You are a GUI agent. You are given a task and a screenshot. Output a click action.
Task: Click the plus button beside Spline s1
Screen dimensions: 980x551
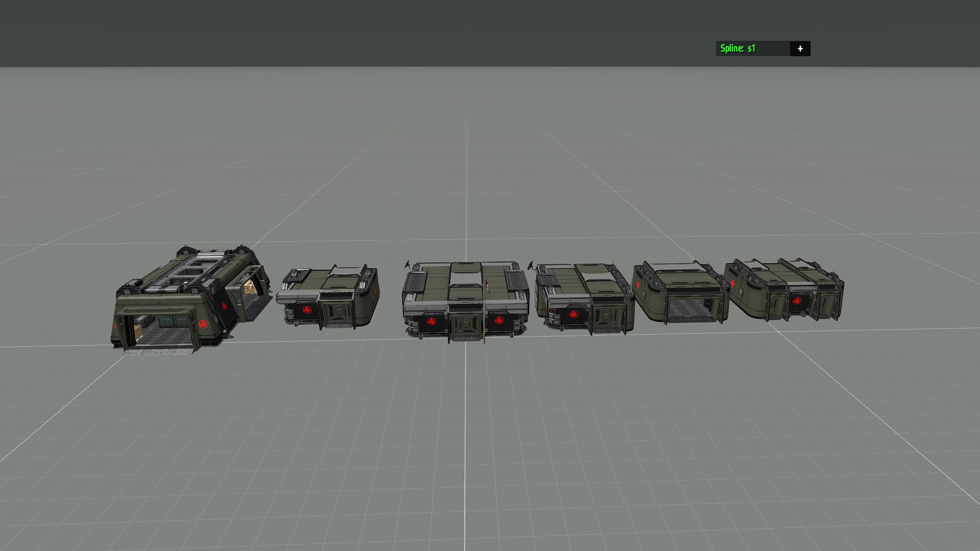pos(800,48)
